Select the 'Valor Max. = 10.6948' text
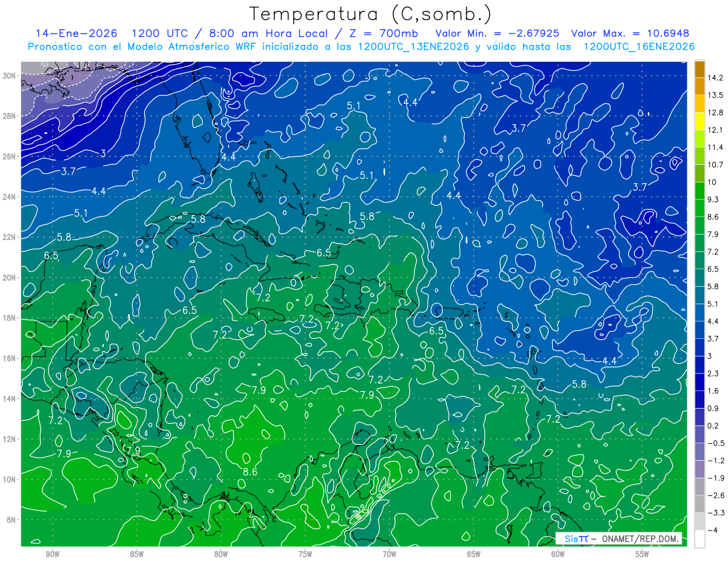This screenshot has height=562, width=728. [x=630, y=33]
